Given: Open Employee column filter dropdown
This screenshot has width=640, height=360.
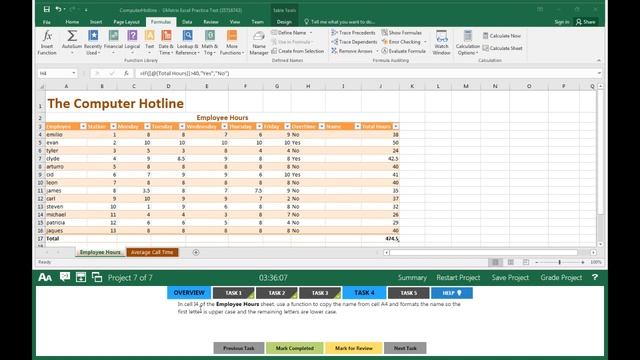Looking at the screenshot, I should coord(83,127).
